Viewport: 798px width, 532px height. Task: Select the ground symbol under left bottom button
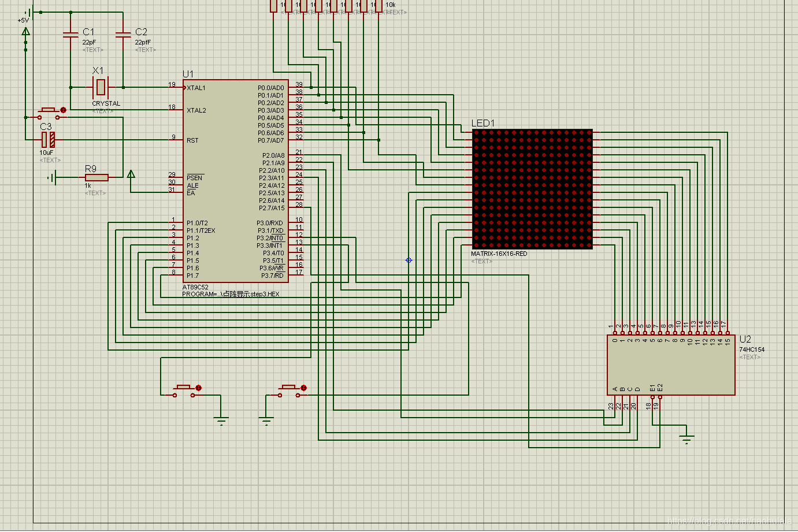tap(221, 420)
